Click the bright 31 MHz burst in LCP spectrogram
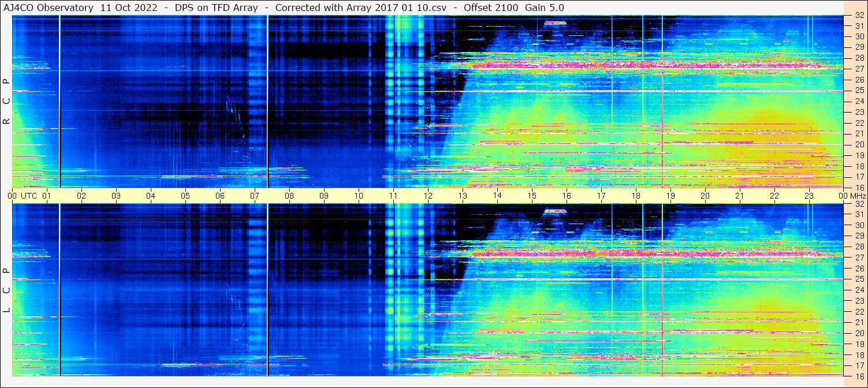This screenshot has width=868, height=388. pyautogui.click(x=555, y=211)
